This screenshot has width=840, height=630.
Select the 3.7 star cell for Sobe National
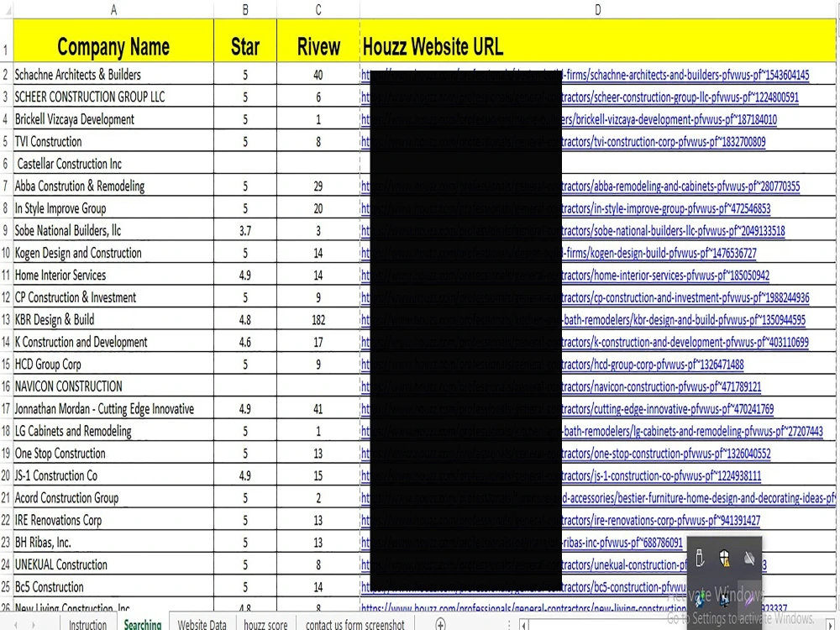(245, 231)
